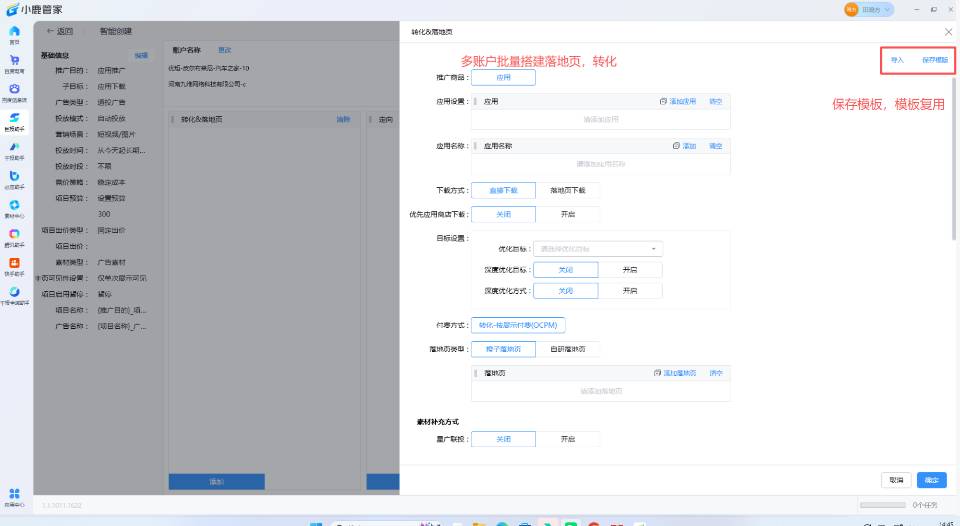Image resolution: width=960 pixels, height=526 pixels.
Task: Open the orange 快手助手 sidebar icon
Action: click(14, 263)
